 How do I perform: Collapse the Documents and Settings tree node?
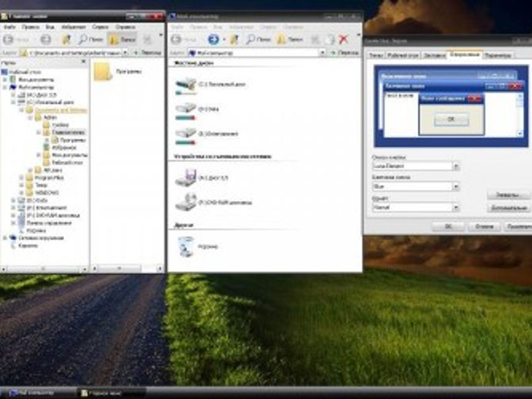(x=22, y=110)
